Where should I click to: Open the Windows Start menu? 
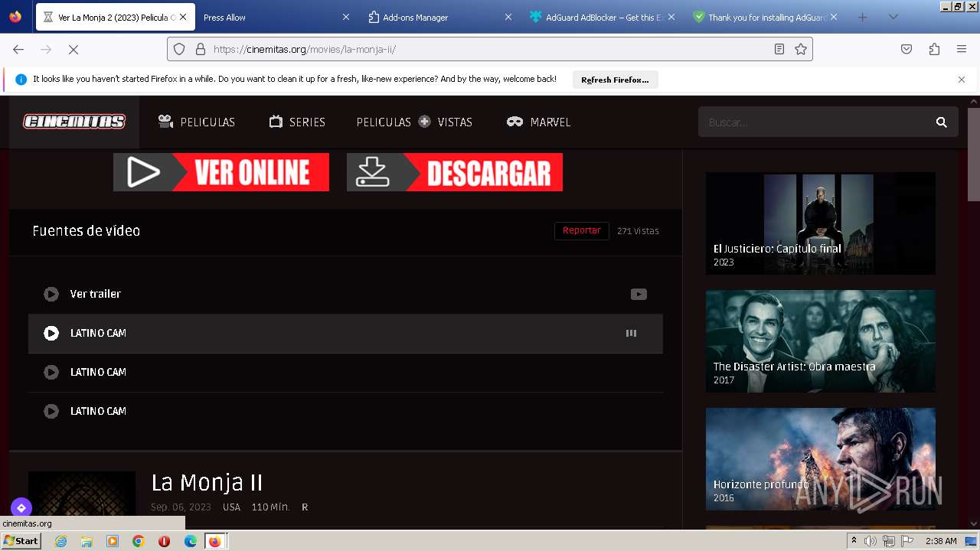(x=21, y=541)
